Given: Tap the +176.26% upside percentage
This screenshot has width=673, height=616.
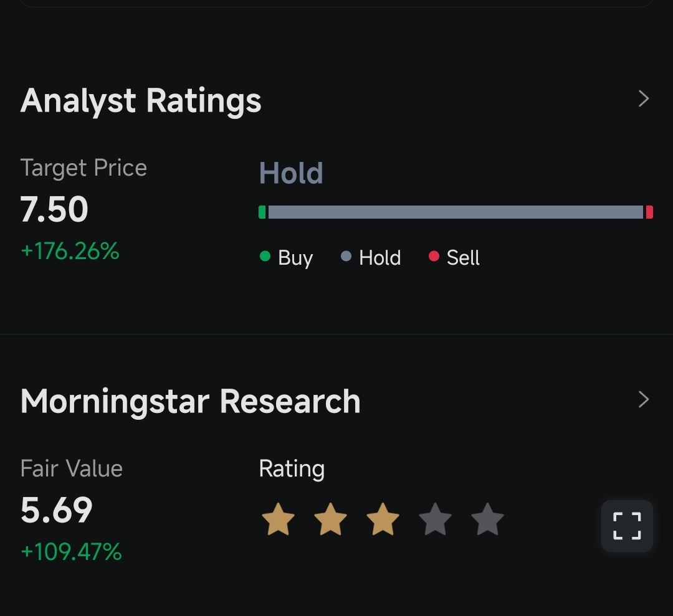Looking at the screenshot, I should point(70,251).
